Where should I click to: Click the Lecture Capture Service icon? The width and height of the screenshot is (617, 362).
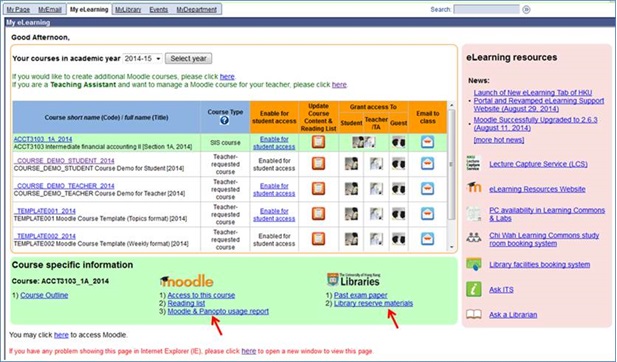coord(473,163)
